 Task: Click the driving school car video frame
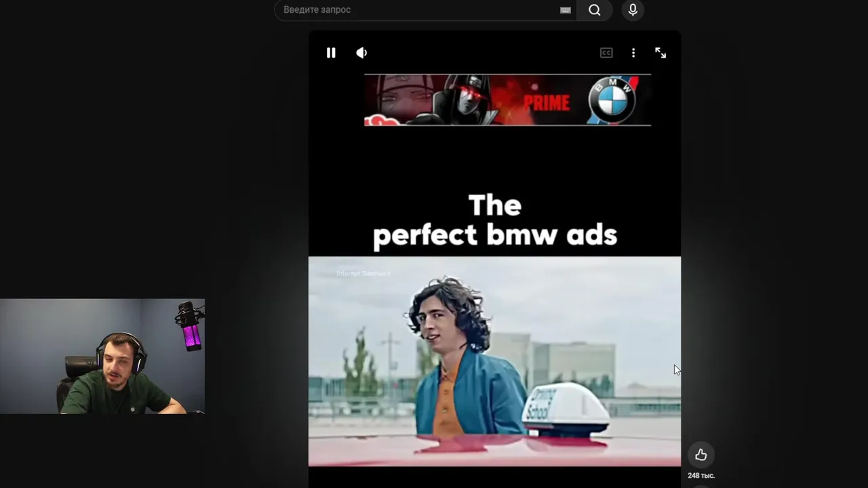point(494,361)
